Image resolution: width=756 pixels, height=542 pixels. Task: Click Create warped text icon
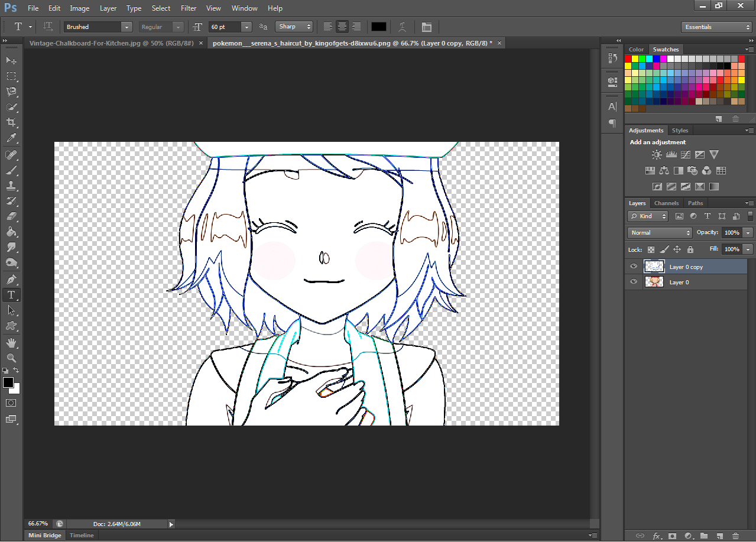point(402,27)
